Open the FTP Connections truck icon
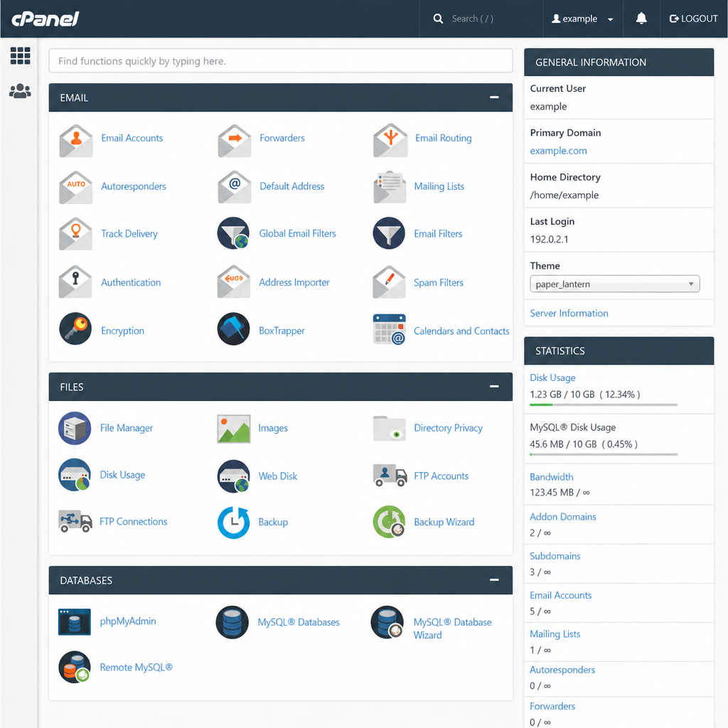Image resolution: width=728 pixels, height=728 pixels. 75,521
